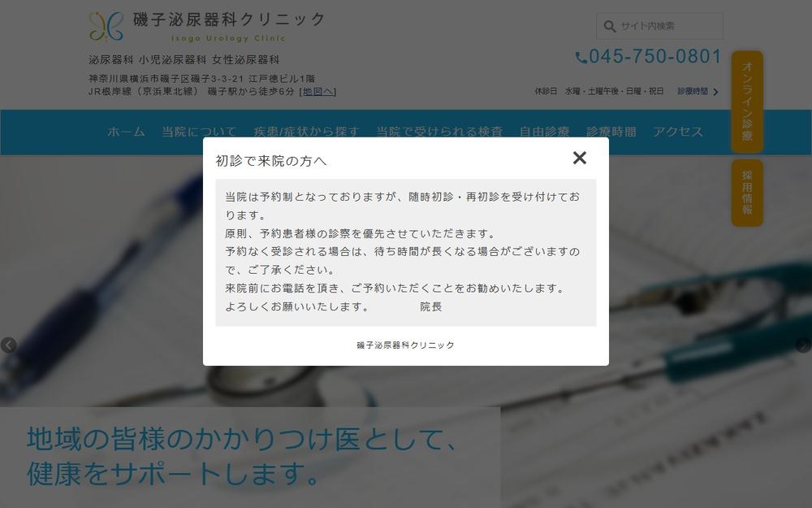This screenshot has height=508, width=812.
Task: Open 自由診療 menu item
Action: [x=544, y=132]
